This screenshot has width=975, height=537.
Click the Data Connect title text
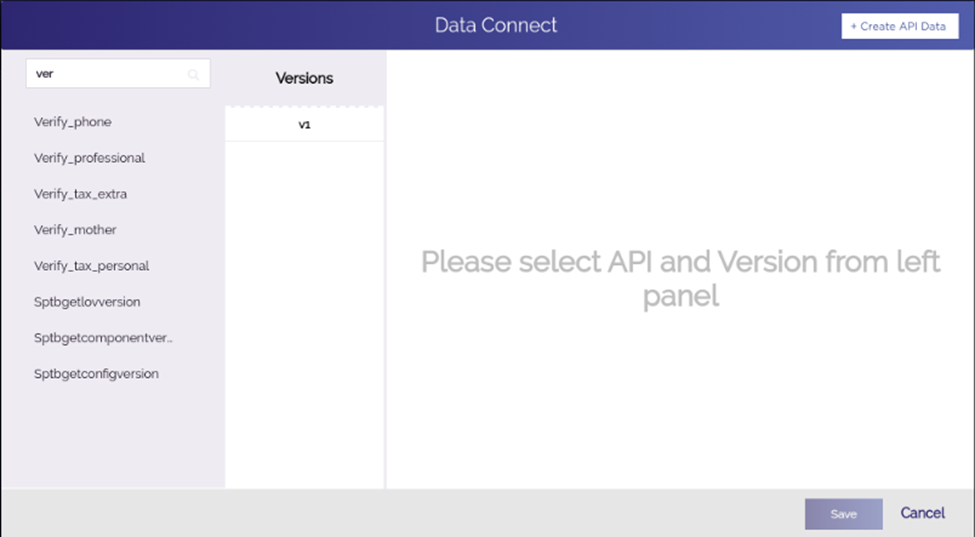coord(496,25)
